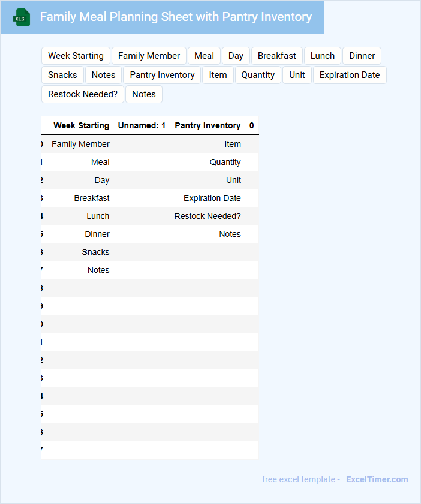This screenshot has height=504, width=421.
Task: Select the Day tag
Action: [x=236, y=56]
